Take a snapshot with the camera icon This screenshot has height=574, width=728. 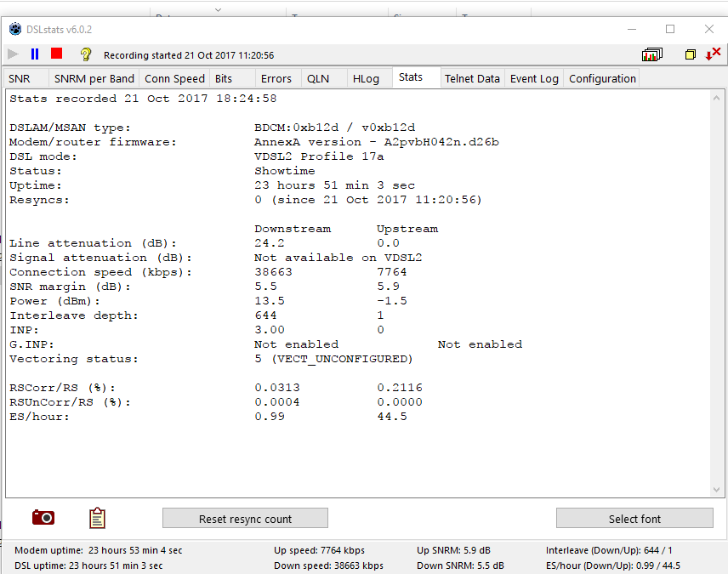(x=43, y=517)
